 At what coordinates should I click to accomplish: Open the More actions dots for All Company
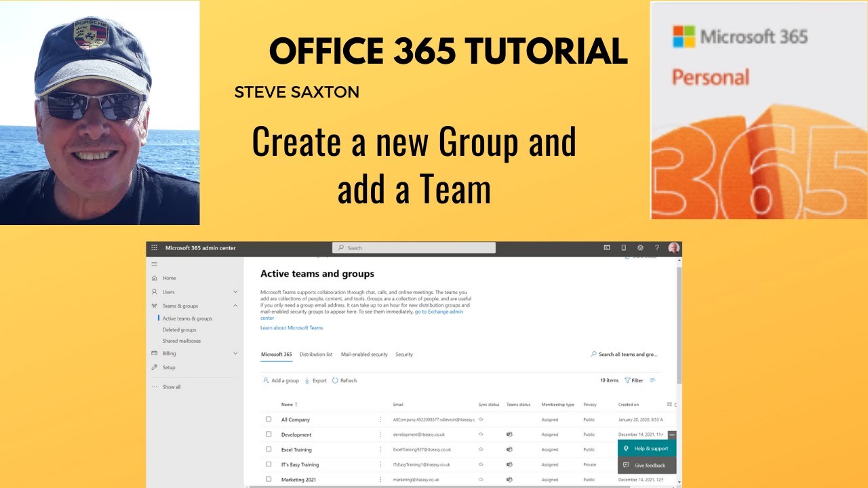[380, 420]
